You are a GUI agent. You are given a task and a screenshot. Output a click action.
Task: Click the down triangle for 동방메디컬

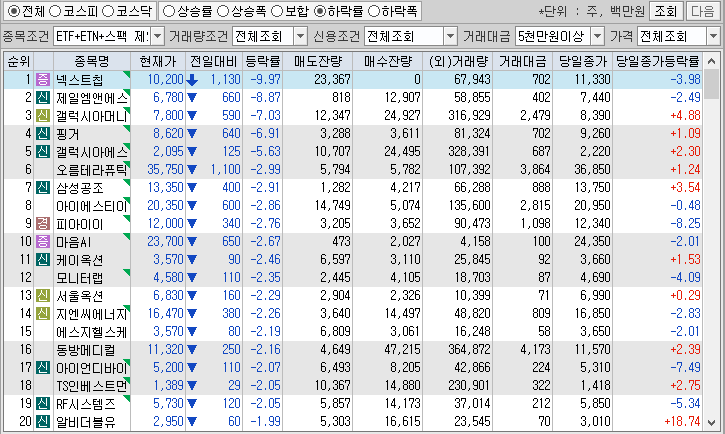pos(192,350)
